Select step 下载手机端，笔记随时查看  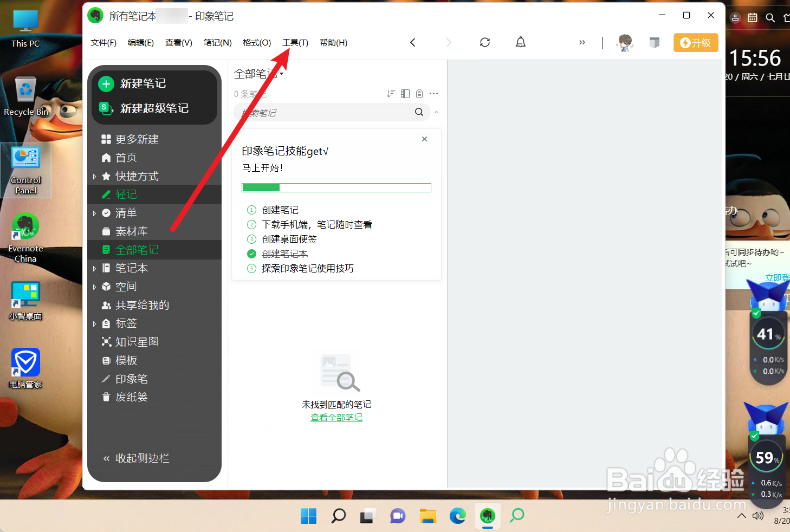point(309,225)
